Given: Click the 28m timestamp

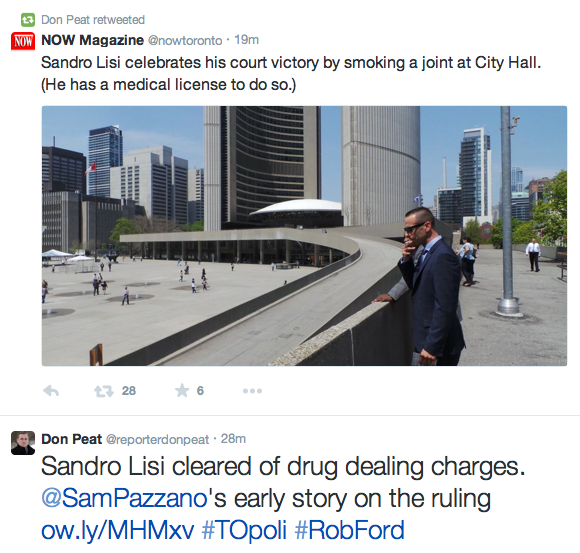Looking at the screenshot, I should 233,439.
